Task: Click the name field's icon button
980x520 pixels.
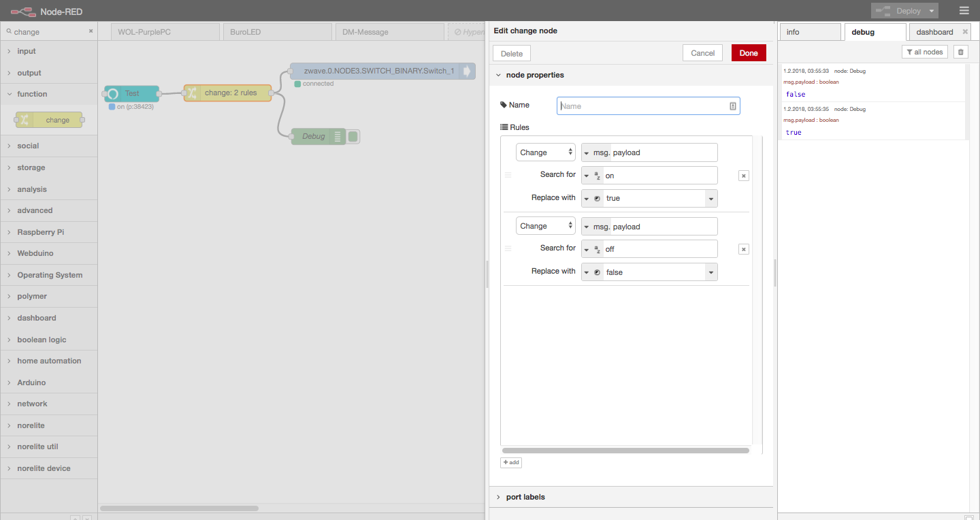Action: coord(733,106)
